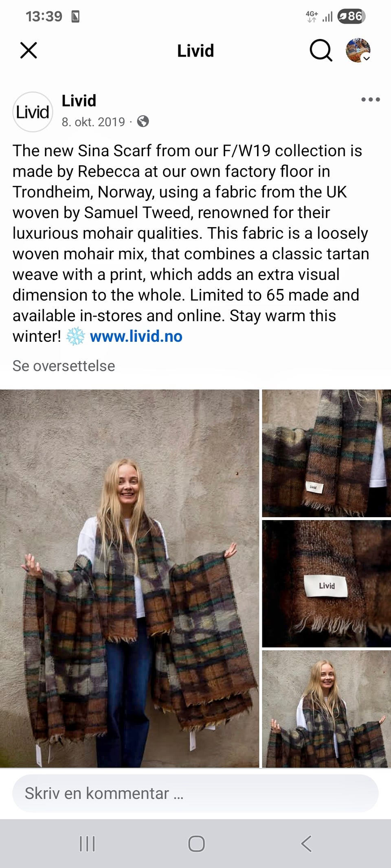Tap the Android home button

(196, 844)
